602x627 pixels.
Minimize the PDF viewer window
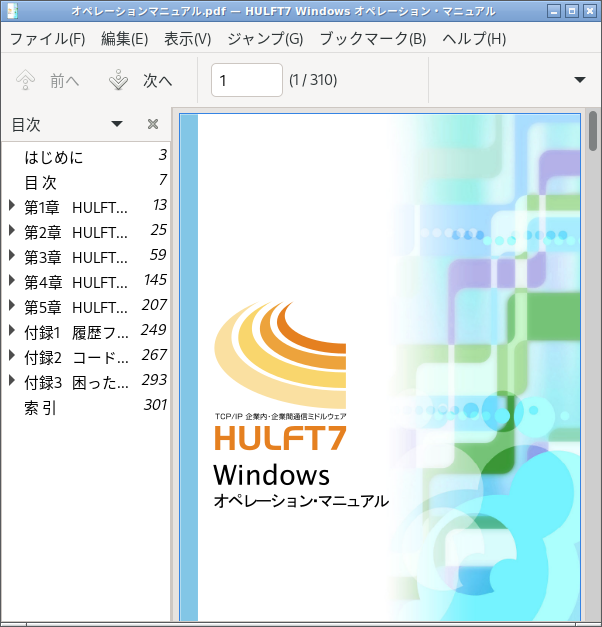(554, 11)
